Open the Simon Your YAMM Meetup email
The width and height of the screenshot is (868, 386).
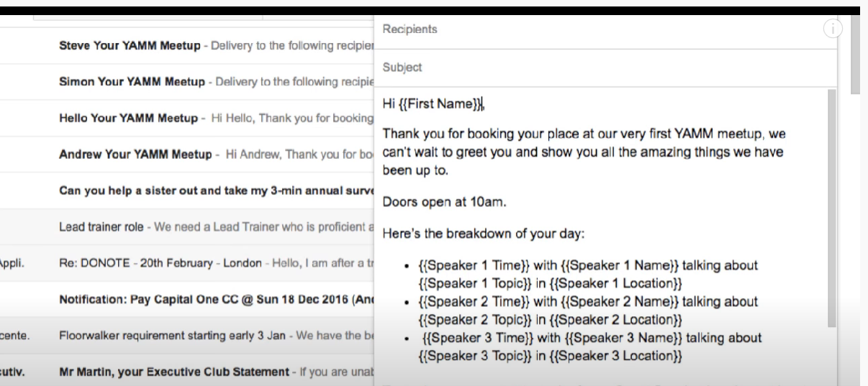[216, 82]
